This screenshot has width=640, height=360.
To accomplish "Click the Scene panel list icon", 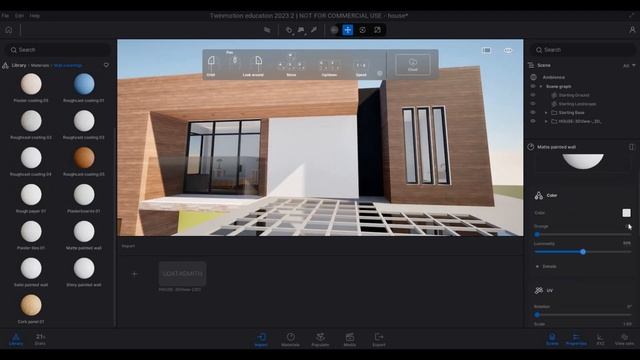I will (531, 65).
